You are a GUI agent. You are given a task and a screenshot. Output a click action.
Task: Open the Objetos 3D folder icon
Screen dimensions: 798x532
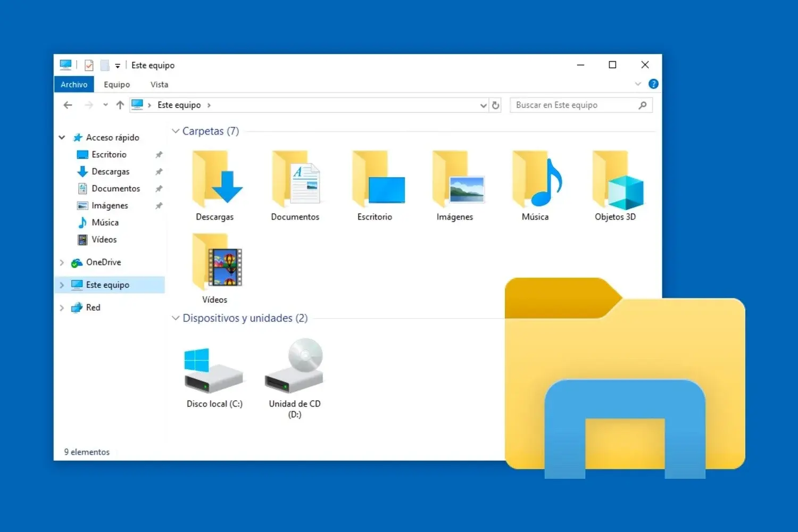click(616, 181)
